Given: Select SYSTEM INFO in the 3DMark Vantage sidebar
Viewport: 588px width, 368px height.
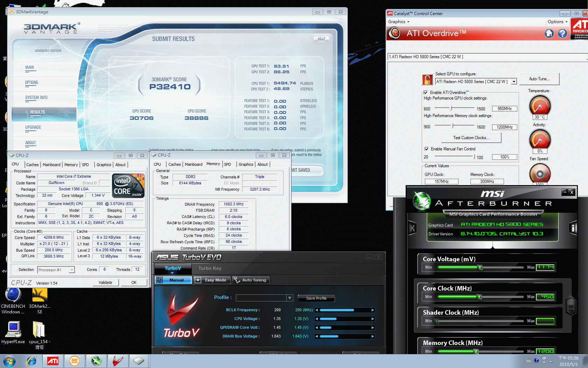Looking at the screenshot, I should click(x=36, y=98).
